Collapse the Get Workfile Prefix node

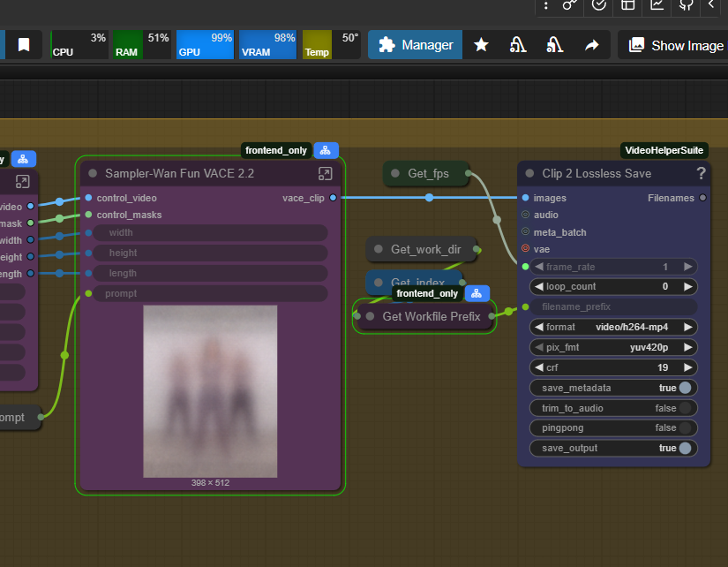coord(370,316)
